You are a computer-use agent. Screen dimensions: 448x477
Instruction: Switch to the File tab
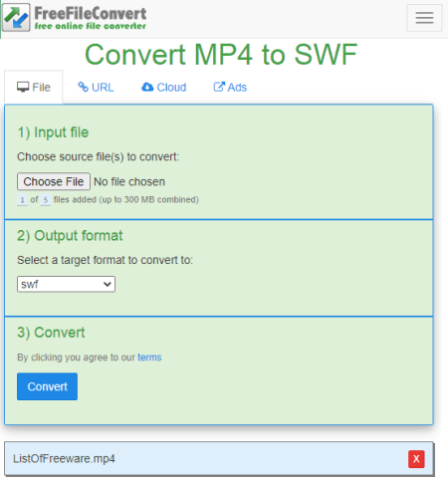click(x=34, y=88)
